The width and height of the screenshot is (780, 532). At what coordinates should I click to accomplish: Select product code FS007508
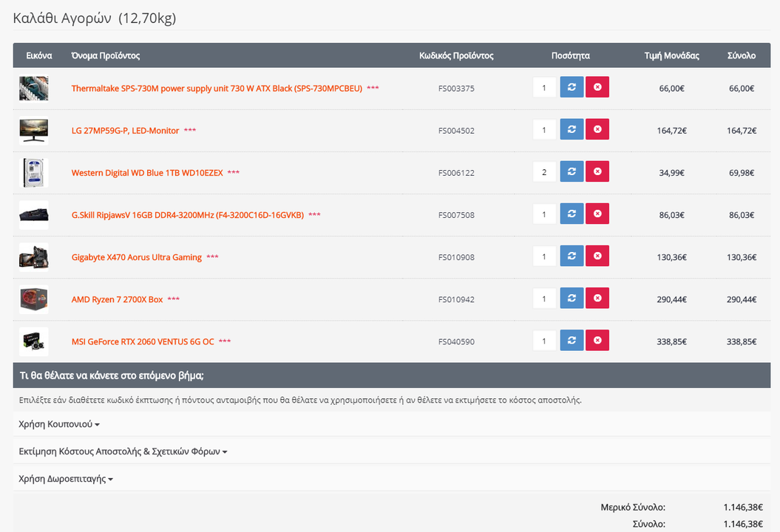pos(456,215)
